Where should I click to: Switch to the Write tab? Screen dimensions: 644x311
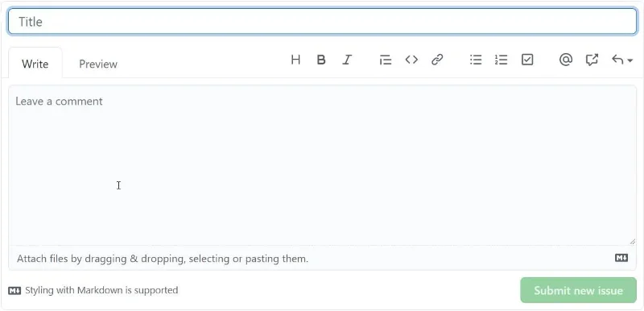[x=35, y=64]
